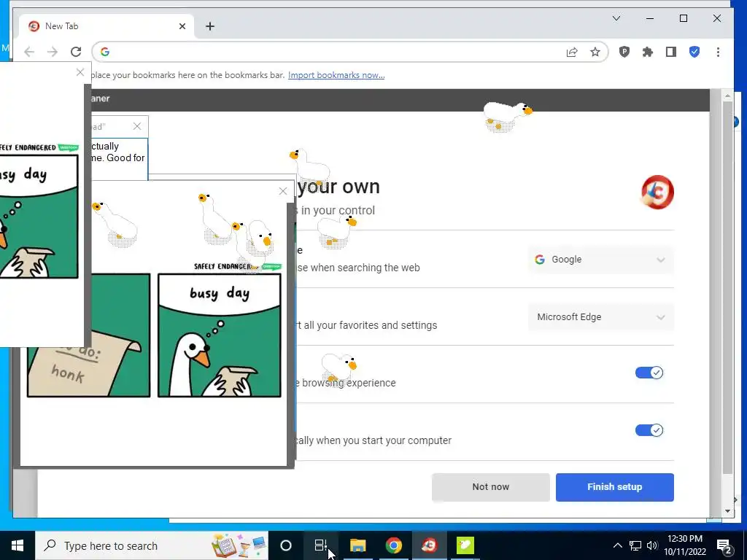Click the page vertical scrollbar

(x=727, y=286)
